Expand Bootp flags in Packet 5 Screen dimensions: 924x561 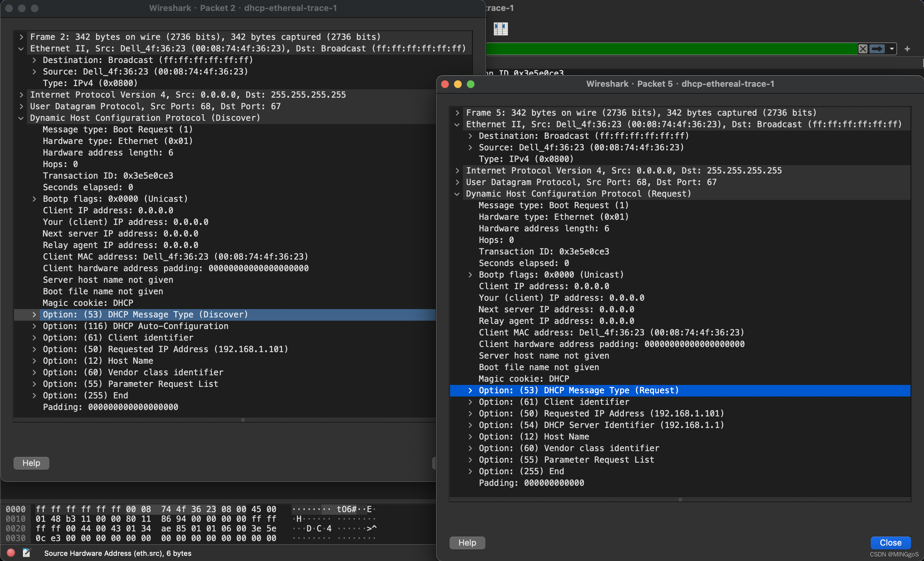(x=470, y=275)
